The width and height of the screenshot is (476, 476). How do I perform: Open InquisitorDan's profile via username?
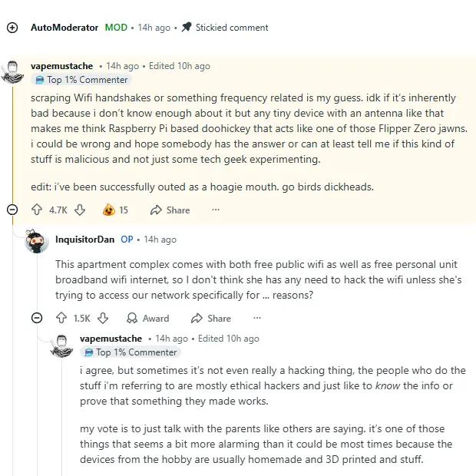pos(84,240)
